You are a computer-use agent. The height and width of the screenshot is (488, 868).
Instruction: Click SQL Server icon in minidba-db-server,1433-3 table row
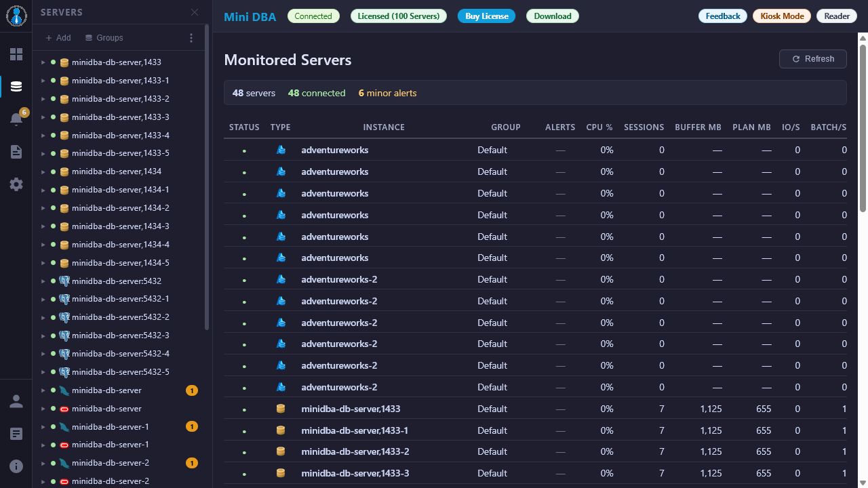(x=281, y=473)
